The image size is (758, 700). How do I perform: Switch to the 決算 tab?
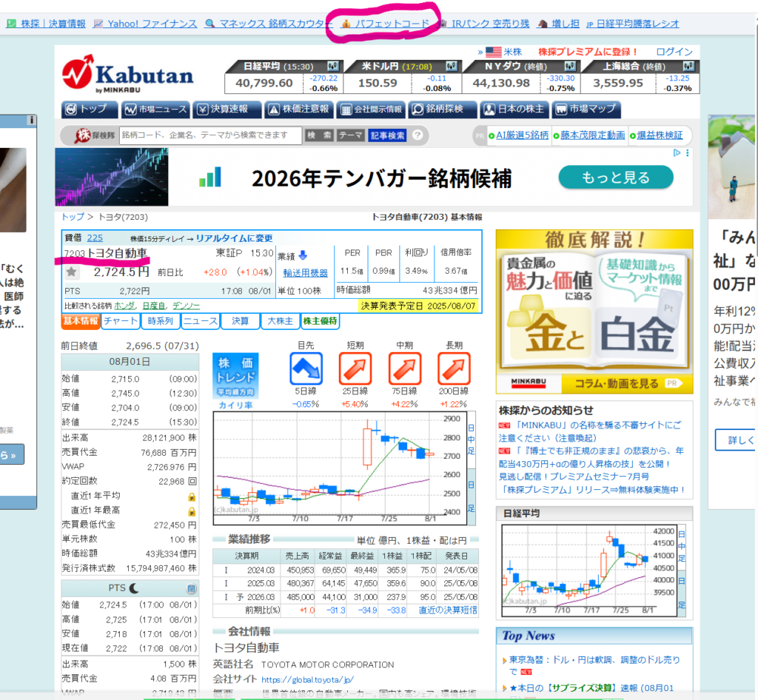click(x=240, y=321)
